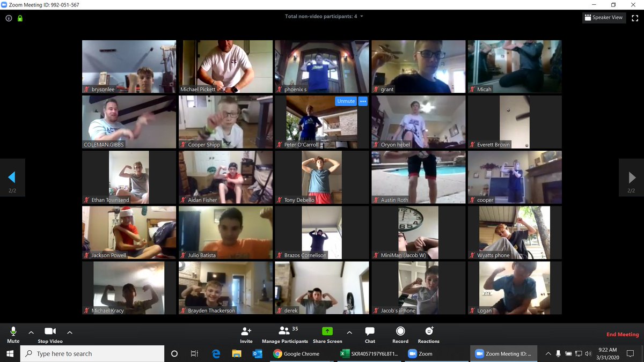The width and height of the screenshot is (644, 362).
Task: Select Brayden Thackerson's video tile
Action: pyautogui.click(x=225, y=287)
